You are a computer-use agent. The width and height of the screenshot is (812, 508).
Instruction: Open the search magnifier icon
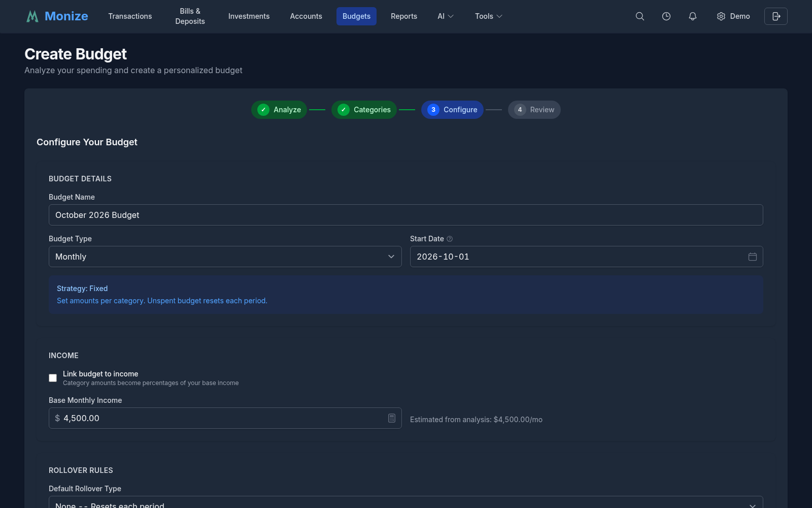pyautogui.click(x=640, y=16)
